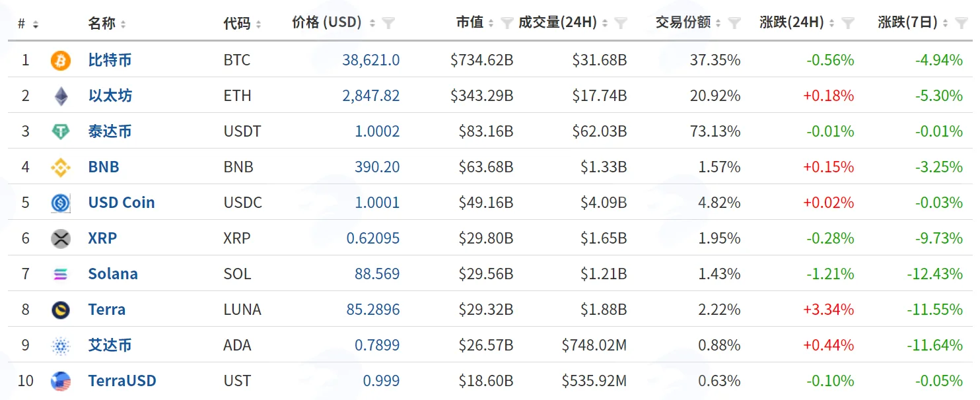Open the 以太坊 link
This screenshot has width=980, height=400.
(110, 96)
